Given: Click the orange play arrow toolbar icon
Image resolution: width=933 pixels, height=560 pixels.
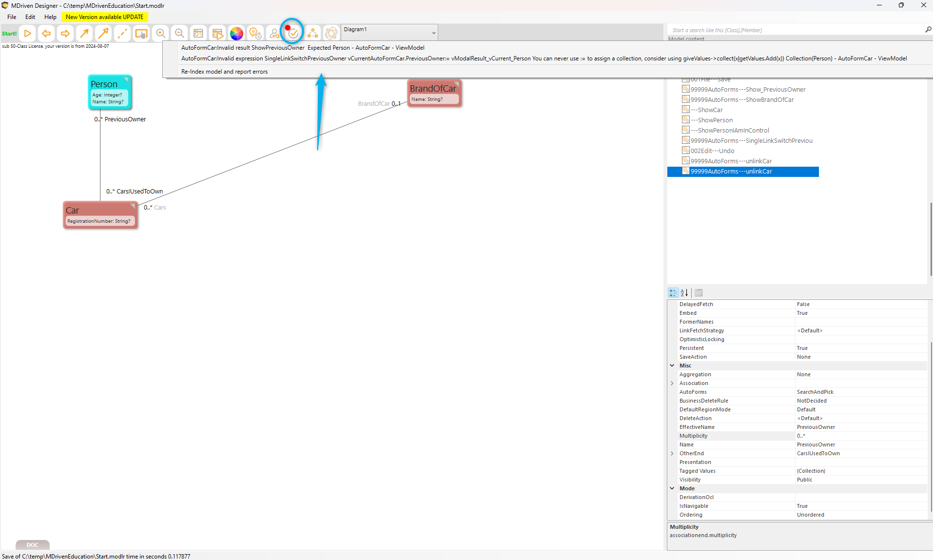Looking at the screenshot, I should click(28, 34).
